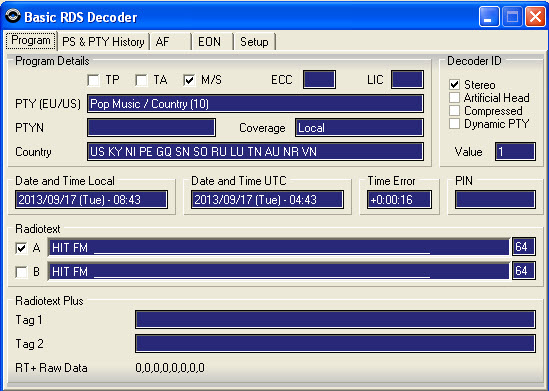The width and height of the screenshot is (549, 391).
Task: Switch to the Program tab
Action: coord(31,41)
